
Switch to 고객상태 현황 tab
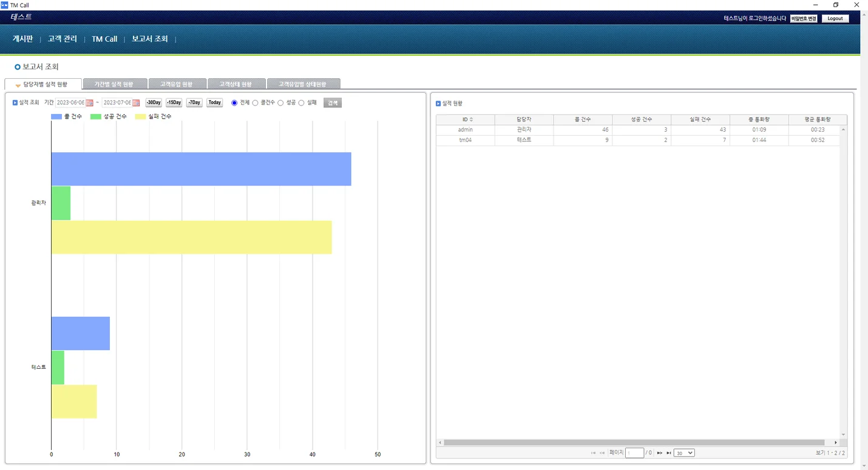236,84
